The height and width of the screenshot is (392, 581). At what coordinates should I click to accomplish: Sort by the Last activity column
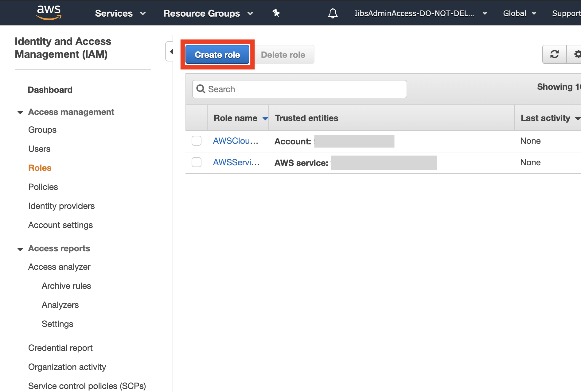550,118
